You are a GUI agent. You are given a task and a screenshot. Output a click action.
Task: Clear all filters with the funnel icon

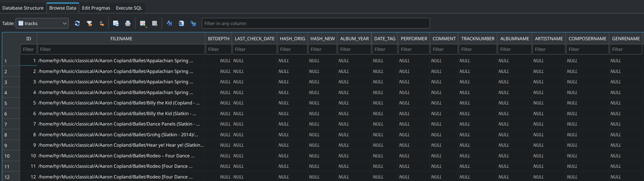(x=89, y=23)
